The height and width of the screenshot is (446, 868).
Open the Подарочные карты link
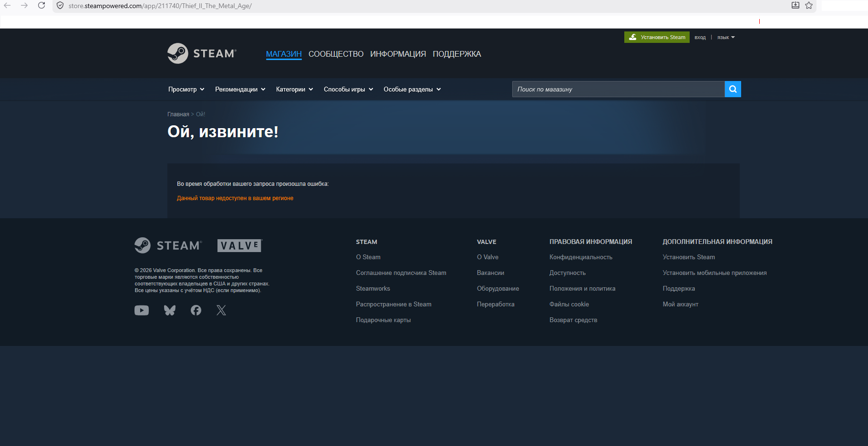(x=383, y=320)
